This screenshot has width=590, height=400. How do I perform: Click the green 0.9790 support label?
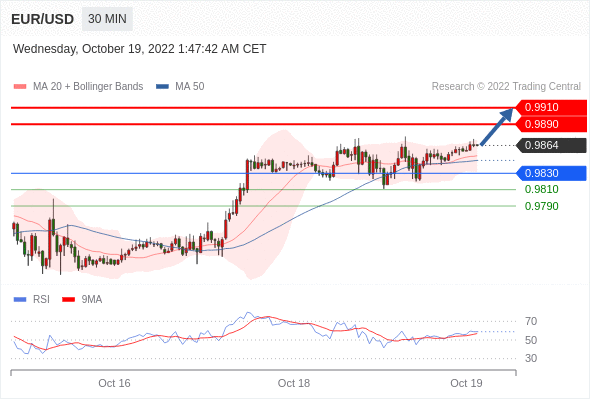(541, 206)
